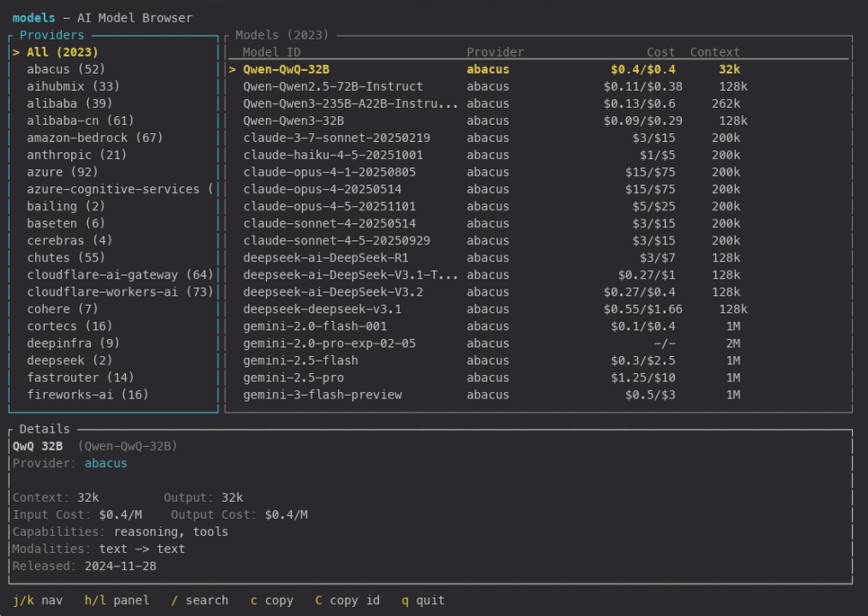
Task: Click the Context column header
Action: point(714,52)
